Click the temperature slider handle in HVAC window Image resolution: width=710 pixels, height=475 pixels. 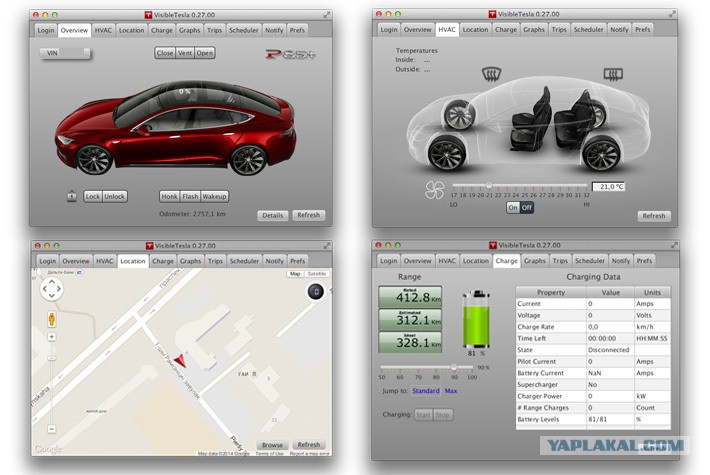489,185
